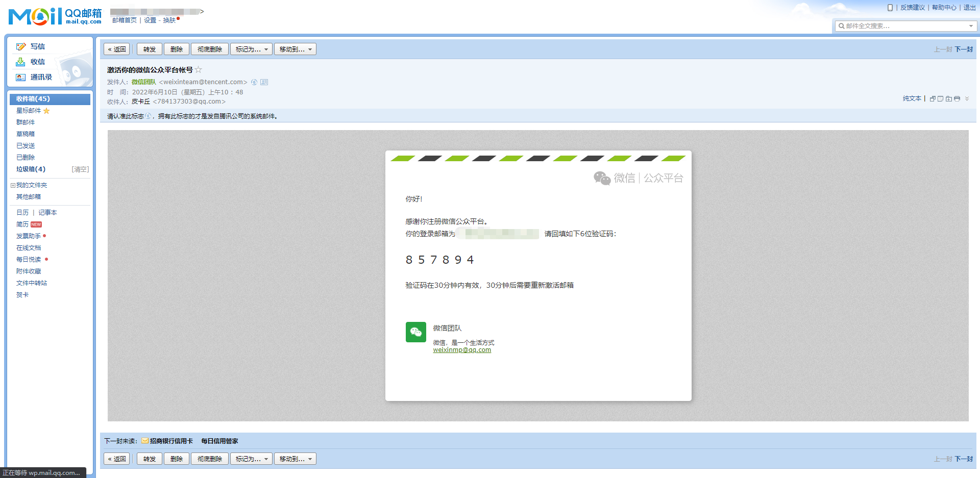The width and height of the screenshot is (980, 478).
Task: Open the 草稿箱 folder
Action: pyautogui.click(x=26, y=134)
